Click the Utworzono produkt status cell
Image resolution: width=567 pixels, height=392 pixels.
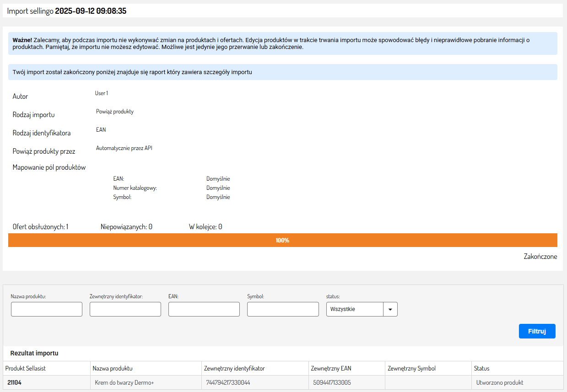[x=499, y=382]
